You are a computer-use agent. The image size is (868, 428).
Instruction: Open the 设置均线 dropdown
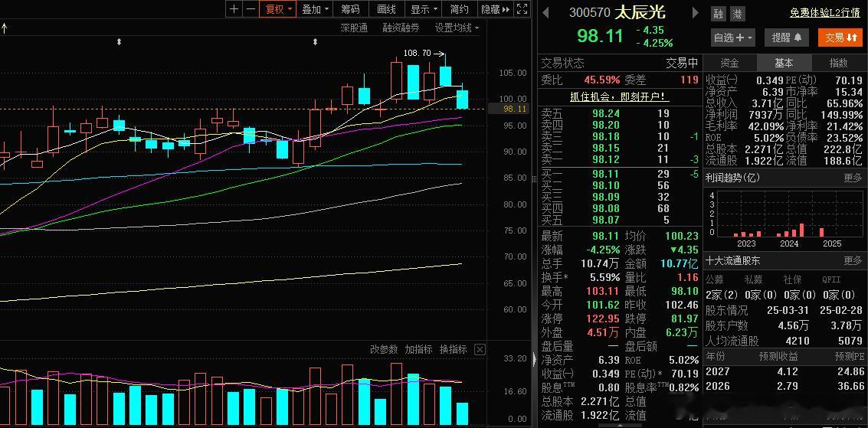[x=457, y=28]
